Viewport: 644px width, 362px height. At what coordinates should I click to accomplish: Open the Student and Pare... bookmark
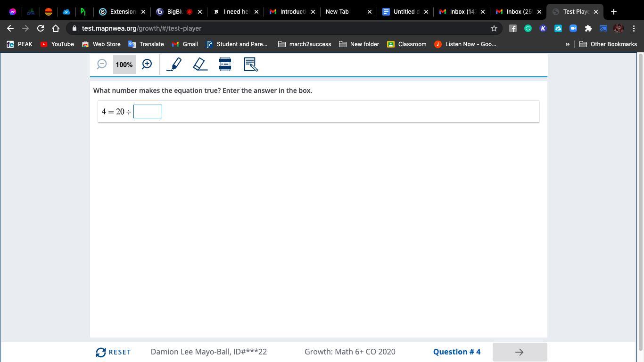point(237,44)
